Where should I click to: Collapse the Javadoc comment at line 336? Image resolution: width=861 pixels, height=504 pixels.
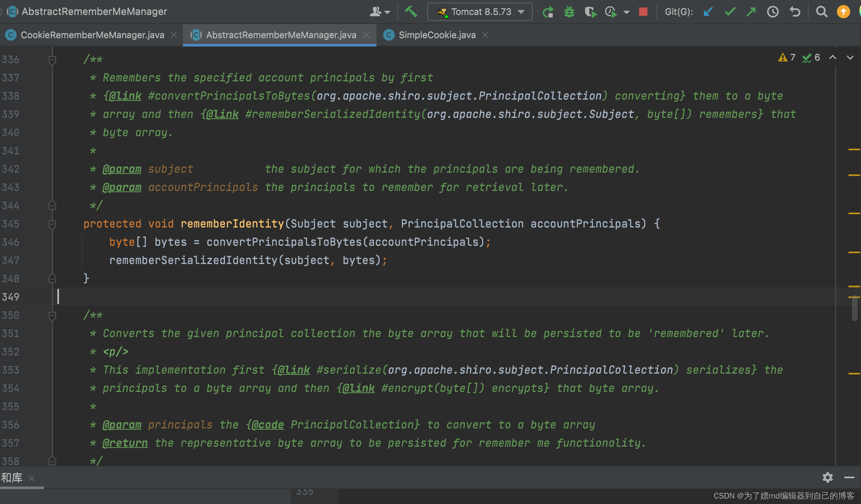coord(52,60)
